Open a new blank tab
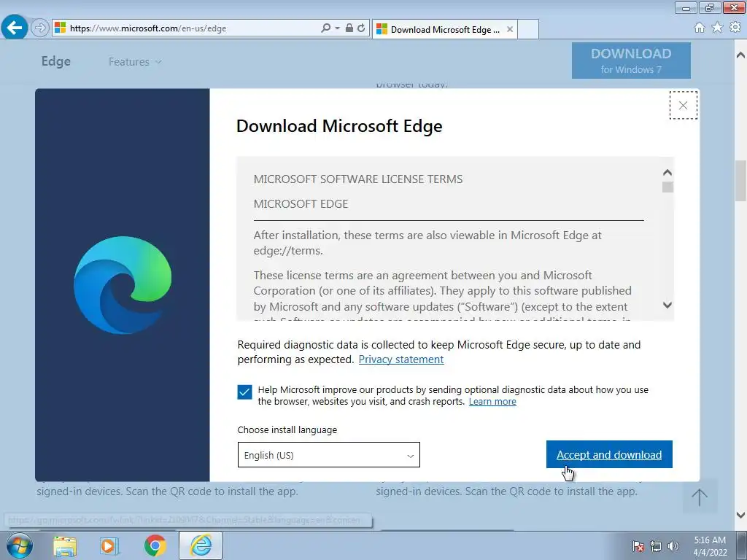The image size is (747, 560). [528, 29]
